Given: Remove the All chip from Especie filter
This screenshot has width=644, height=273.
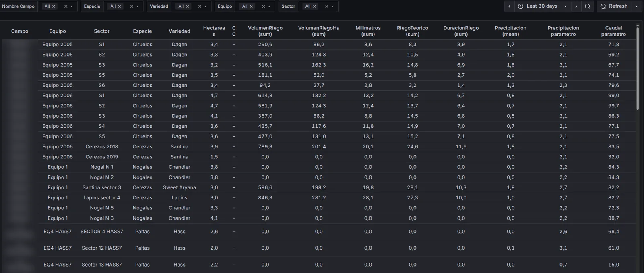Looking at the screenshot, I should coord(120,6).
